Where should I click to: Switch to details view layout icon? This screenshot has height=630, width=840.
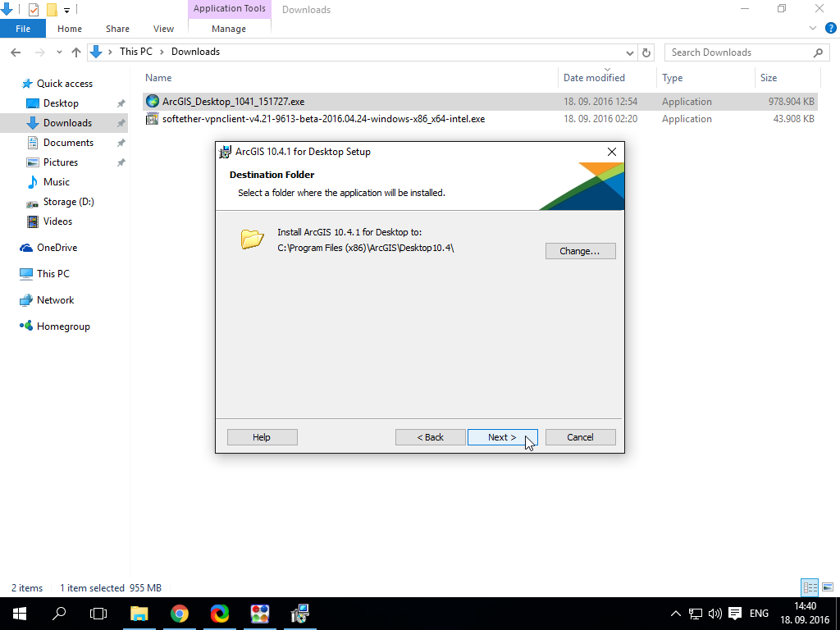810,587
